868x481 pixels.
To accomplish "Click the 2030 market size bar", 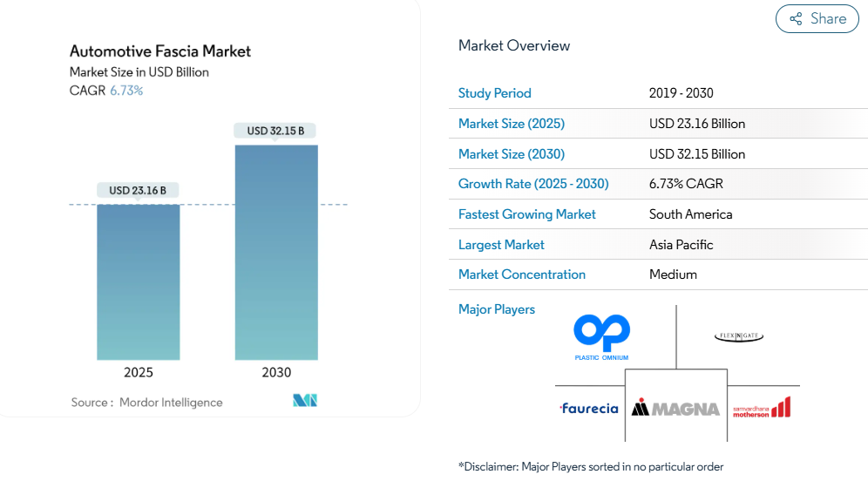I will click(276, 252).
